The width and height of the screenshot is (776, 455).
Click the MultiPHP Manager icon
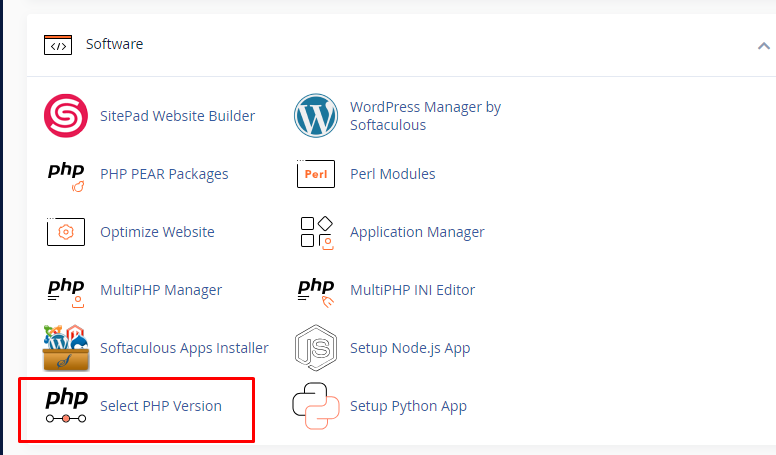point(66,292)
